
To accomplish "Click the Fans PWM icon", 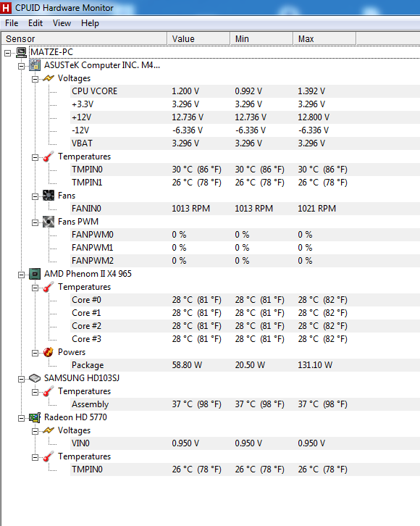I will [x=49, y=222].
